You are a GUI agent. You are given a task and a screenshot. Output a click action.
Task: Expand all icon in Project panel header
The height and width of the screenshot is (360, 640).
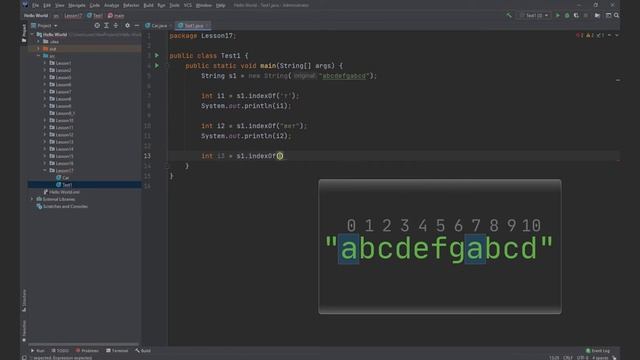click(x=106, y=25)
